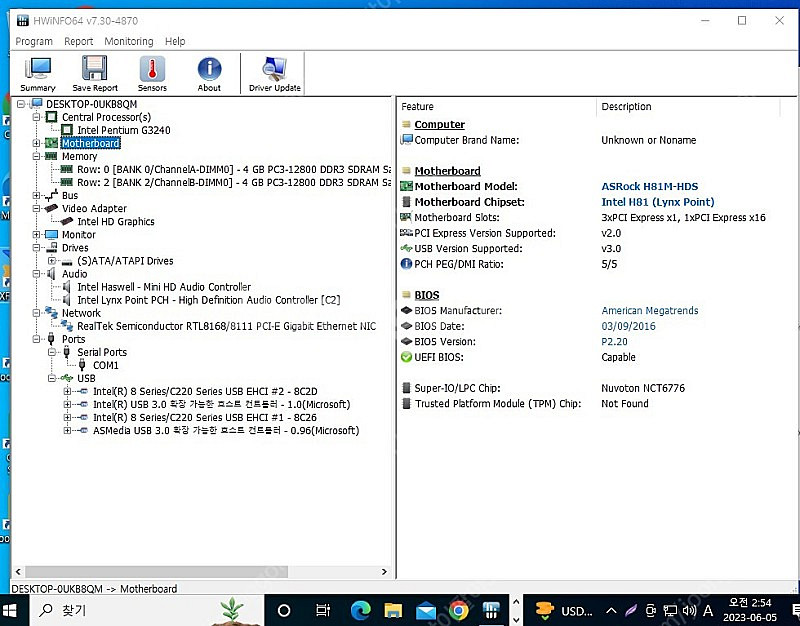The height and width of the screenshot is (626, 800).
Task: Open the Mail app from the taskbar
Action: [426, 610]
